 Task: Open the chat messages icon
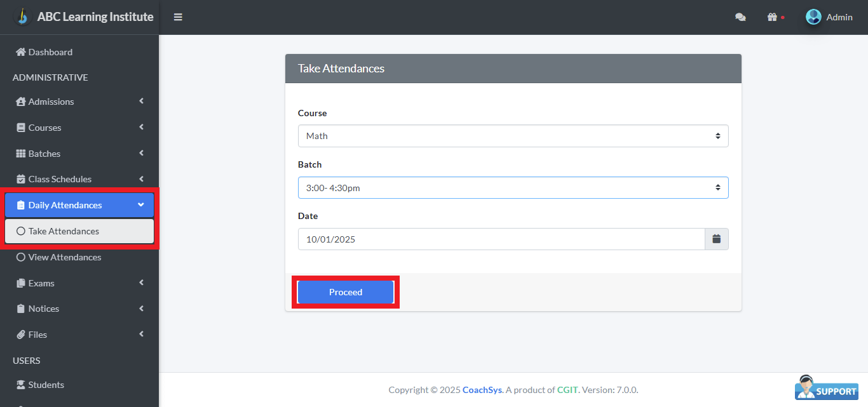point(740,17)
